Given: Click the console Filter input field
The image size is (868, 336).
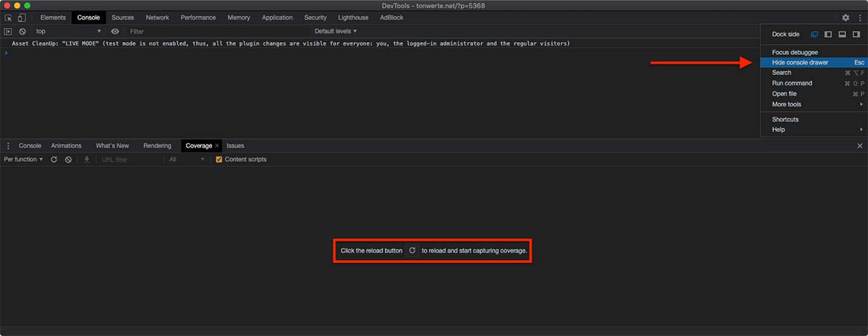Looking at the screenshot, I should pyautogui.click(x=217, y=31).
